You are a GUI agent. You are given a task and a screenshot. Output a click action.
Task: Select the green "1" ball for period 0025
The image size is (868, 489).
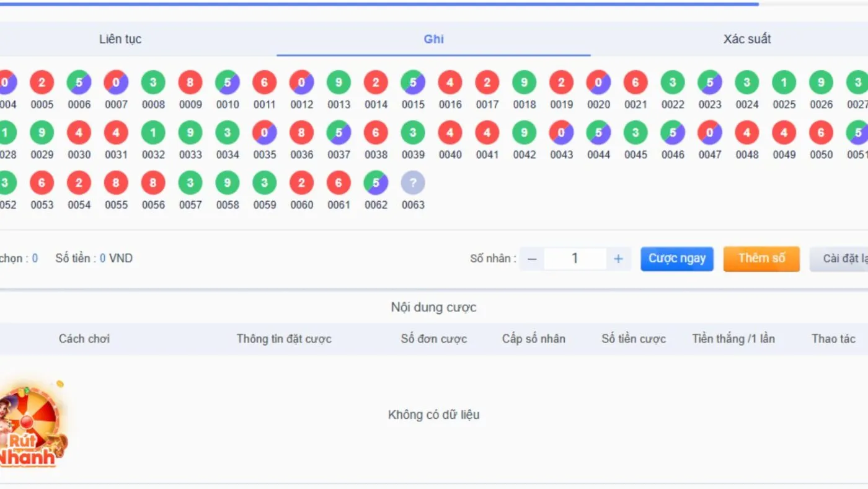tap(784, 82)
